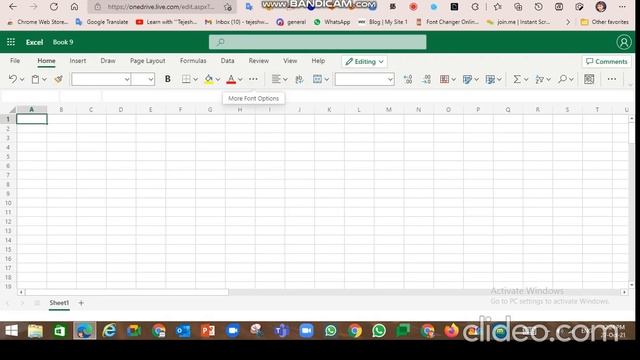Screen dimensions: 640x360
Task: Switch to the Data tab
Action: pos(227,61)
